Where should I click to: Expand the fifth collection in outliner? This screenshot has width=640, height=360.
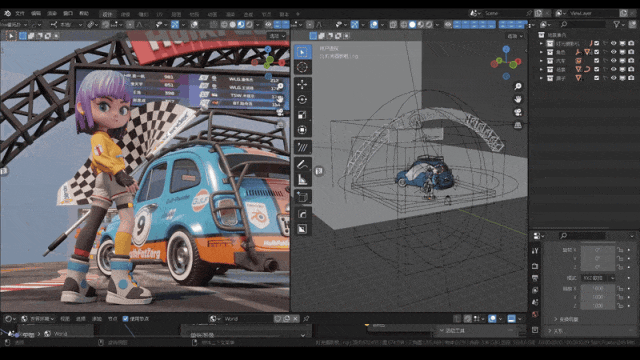[542, 78]
